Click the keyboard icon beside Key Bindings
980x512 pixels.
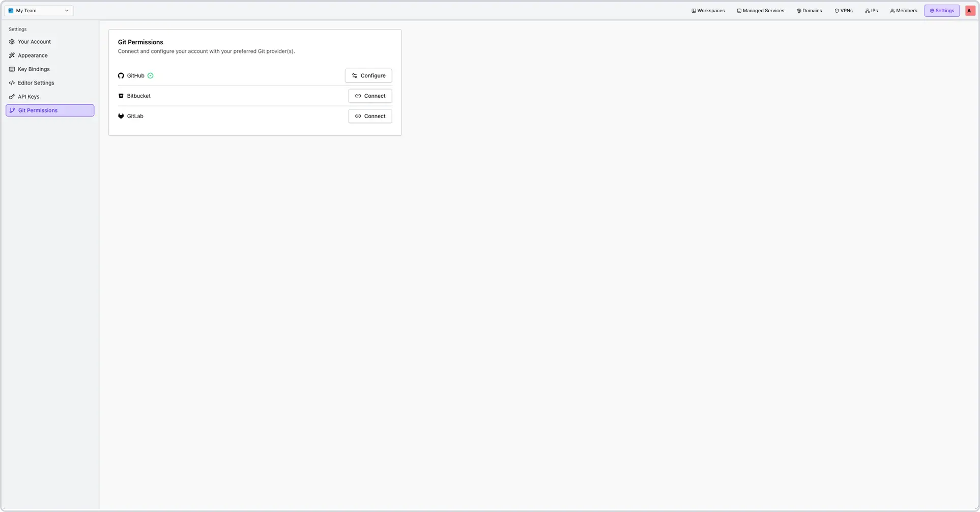pyautogui.click(x=12, y=69)
